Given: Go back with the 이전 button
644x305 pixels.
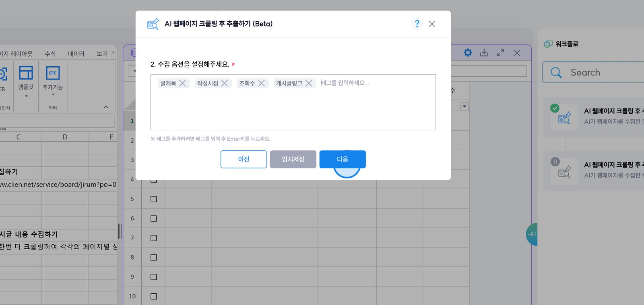Looking at the screenshot, I should coord(244,159).
